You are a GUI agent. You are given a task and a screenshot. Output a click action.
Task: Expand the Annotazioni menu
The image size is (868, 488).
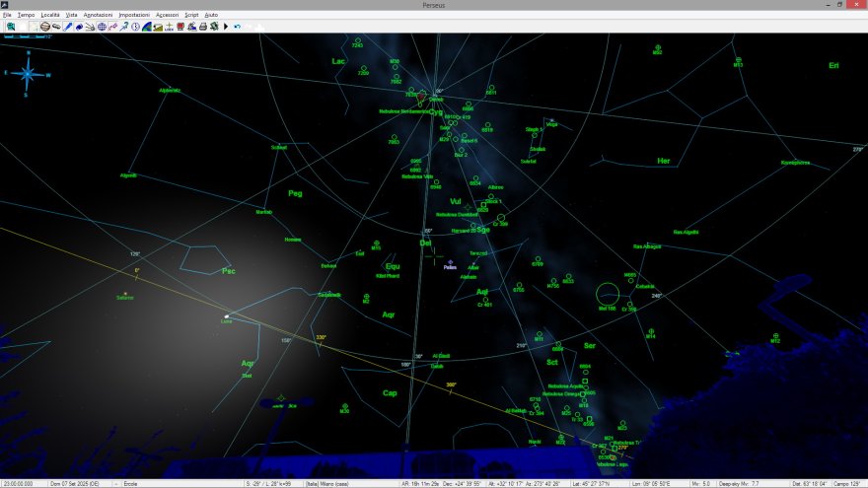click(x=98, y=16)
